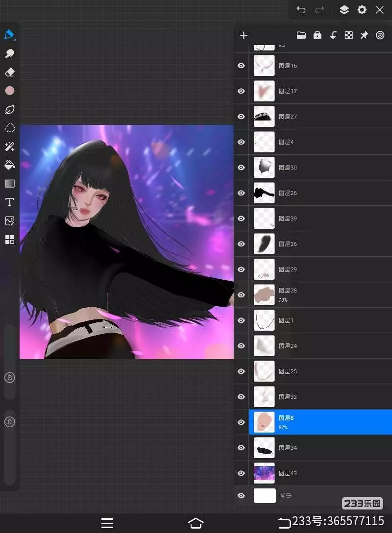Select the Brush pen tool

[x=9, y=35]
